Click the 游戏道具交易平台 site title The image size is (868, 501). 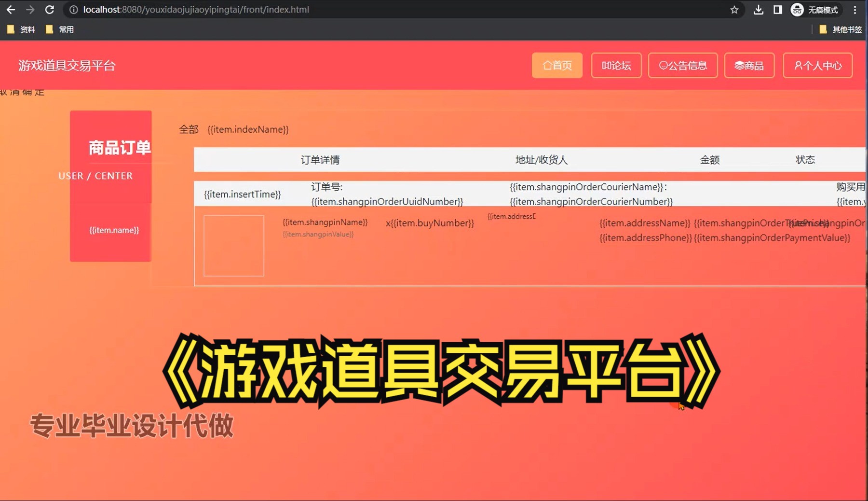click(67, 66)
